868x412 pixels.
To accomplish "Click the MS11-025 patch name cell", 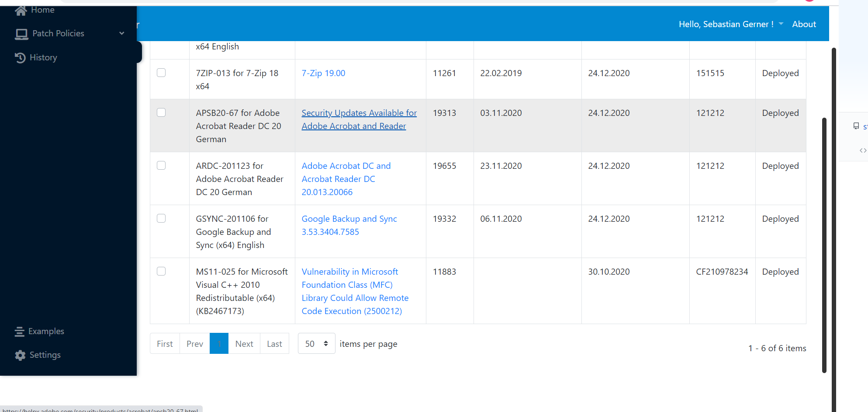I will point(242,291).
